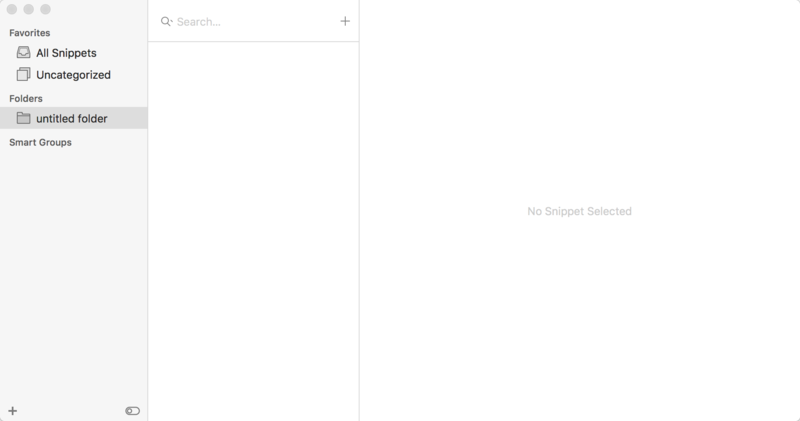Toggle the switch icon at the sidebar bottom
800x421 pixels.
[x=133, y=410]
